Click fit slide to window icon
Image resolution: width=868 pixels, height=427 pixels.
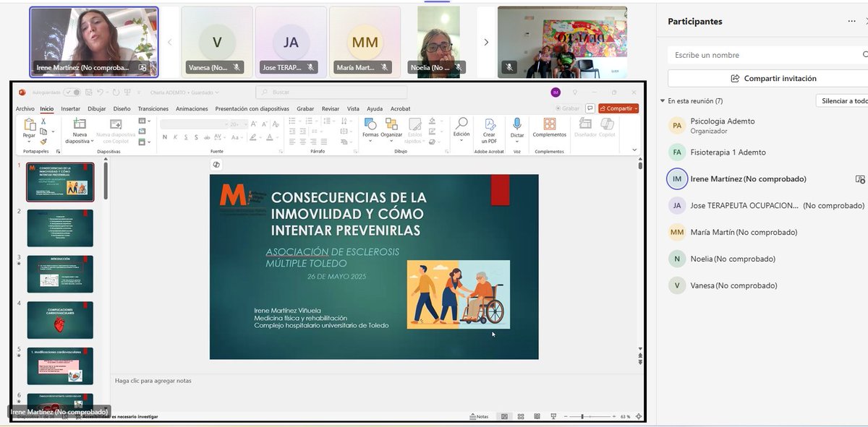click(x=639, y=417)
